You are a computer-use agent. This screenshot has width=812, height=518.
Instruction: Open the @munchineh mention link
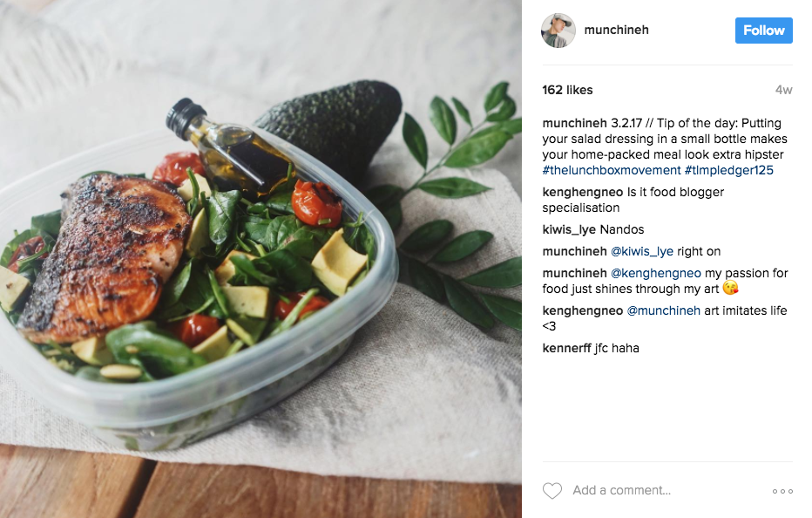(663, 310)
